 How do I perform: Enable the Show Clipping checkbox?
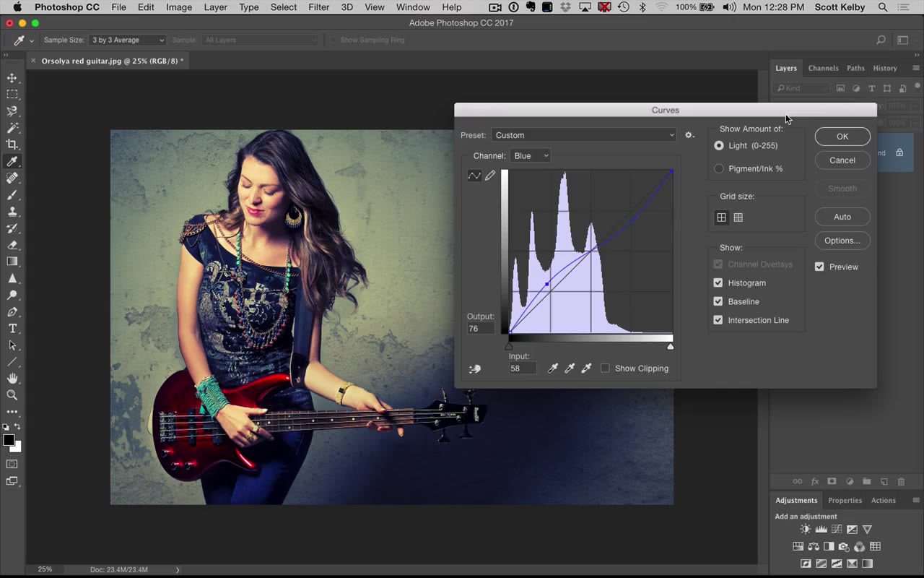click(x=605, y=368)
